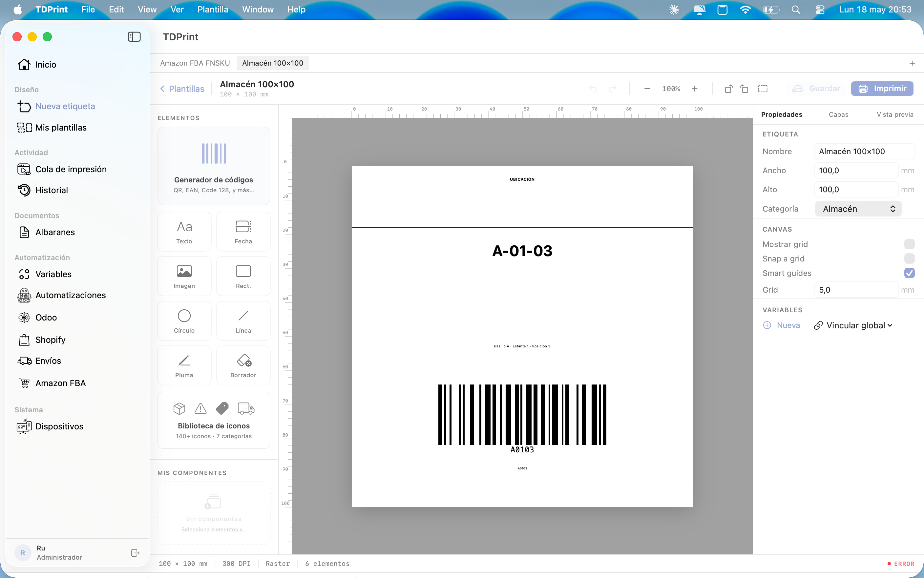924x578 pixels.
Task: Switch to the Capas tab
Action: point(838,115)
